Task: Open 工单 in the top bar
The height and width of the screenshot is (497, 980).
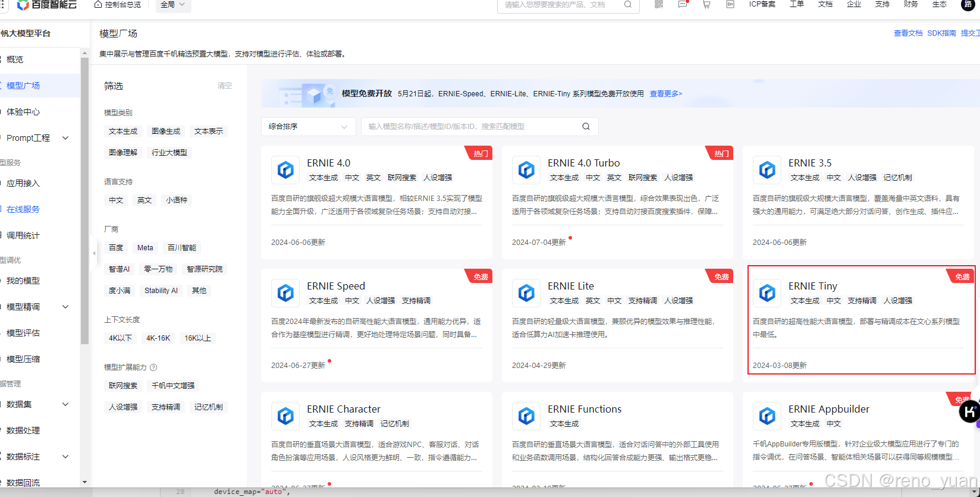Action: pyautogui.click(x=797, y=4)
